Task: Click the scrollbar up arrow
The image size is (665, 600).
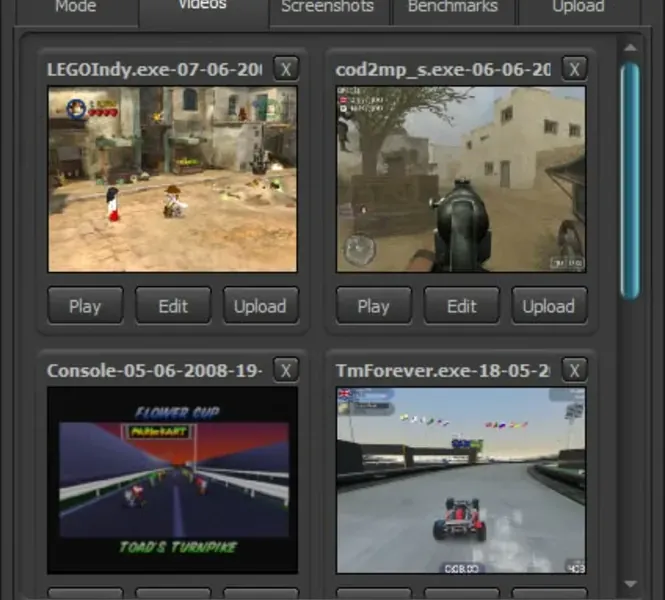Action: pyautogui.click(x=630, y=47)
